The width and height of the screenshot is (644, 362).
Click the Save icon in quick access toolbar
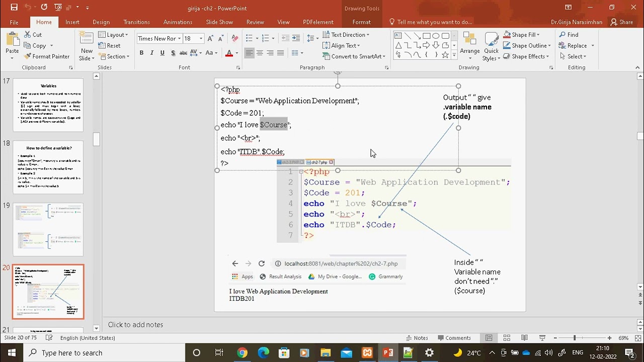(14, 7)
